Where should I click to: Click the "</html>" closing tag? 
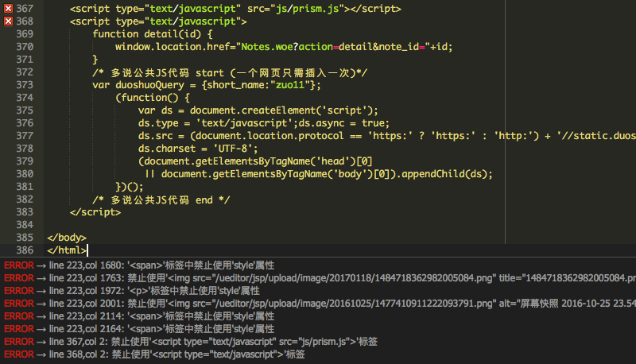coord(67,250)
